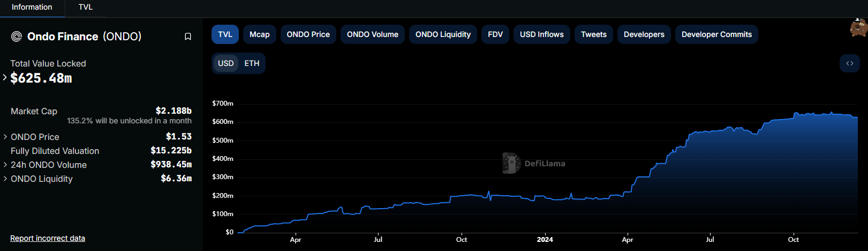
Task: Click the $6.36m liquidity value
Action: click(176, 179)
